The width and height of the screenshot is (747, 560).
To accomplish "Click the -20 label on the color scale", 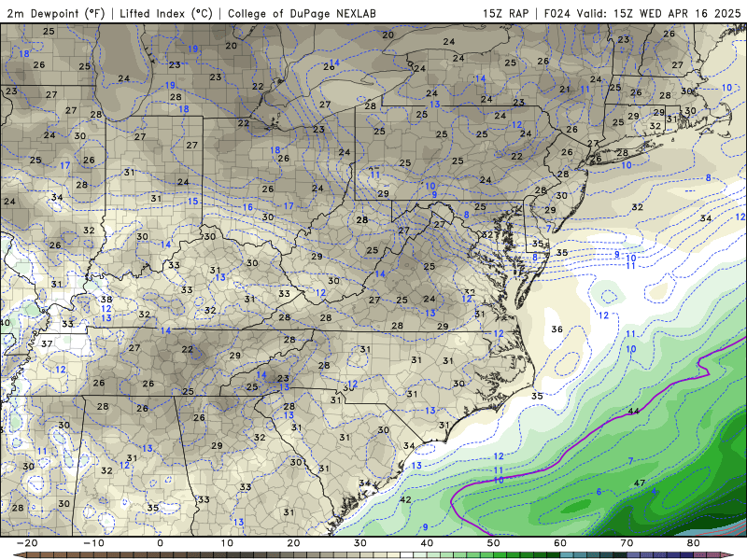I will pos(27,543).
